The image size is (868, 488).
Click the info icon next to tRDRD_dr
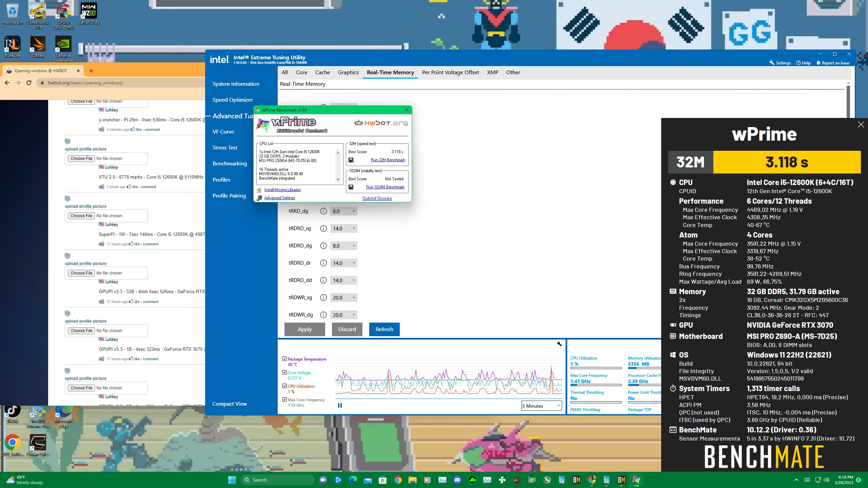323,263
